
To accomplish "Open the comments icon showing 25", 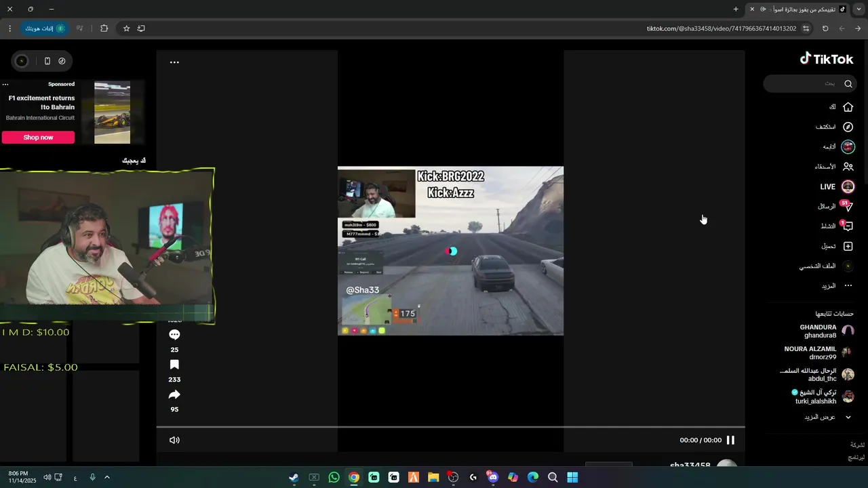I will point(174,335).
